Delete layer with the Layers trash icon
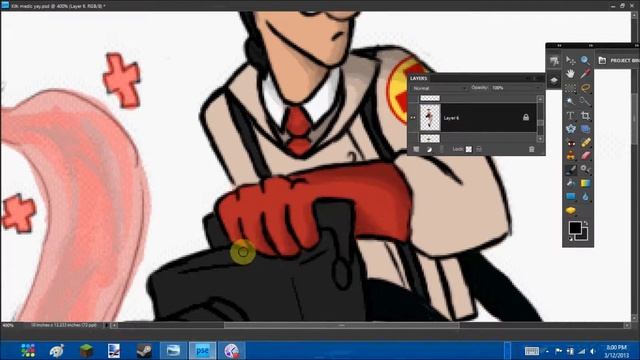The height and width of the screenshot is (360, 640). pos(531,149)
